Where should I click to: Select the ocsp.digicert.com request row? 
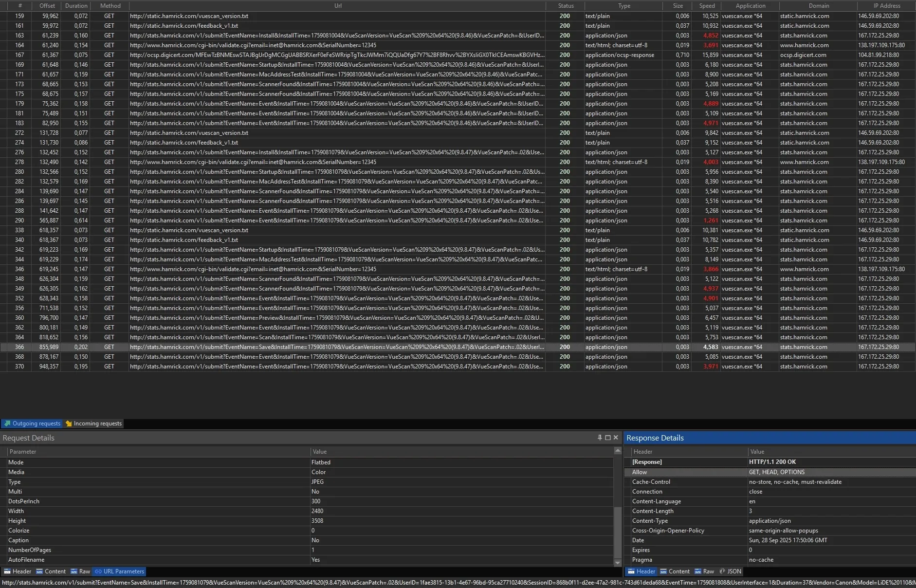[336, 55]
